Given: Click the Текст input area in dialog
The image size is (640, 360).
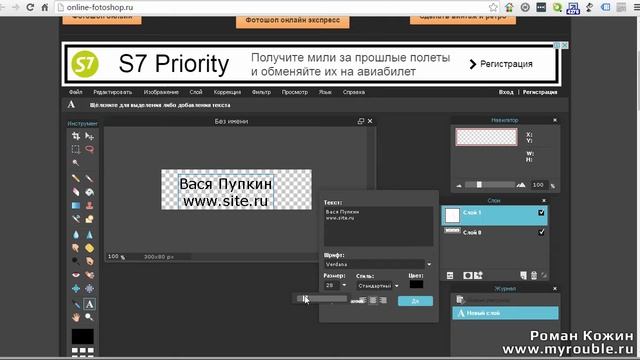Looking at the screenshot, I should [378, 226].
